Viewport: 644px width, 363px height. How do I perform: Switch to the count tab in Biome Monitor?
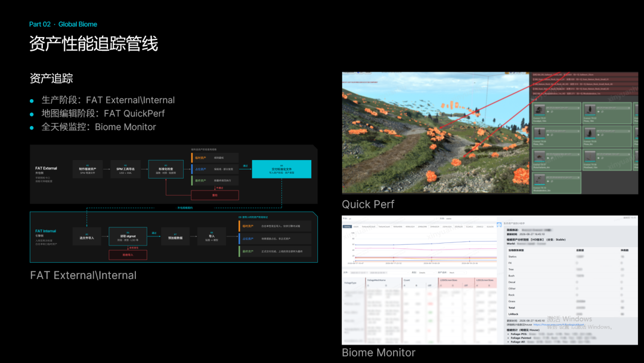355,226
